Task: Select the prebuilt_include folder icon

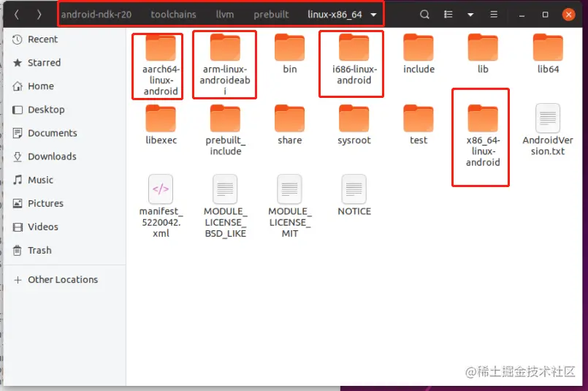Action: 225,118
